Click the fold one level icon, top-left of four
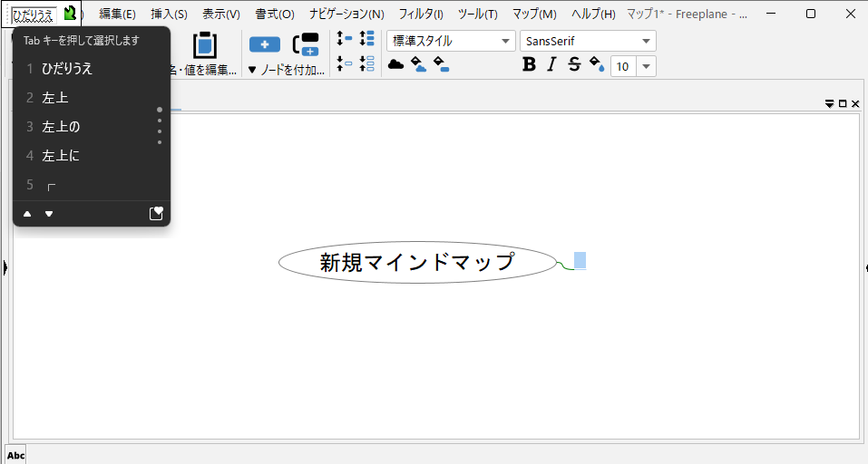The width and height of the screenshot is (868, 464). pyautogui.click(x=345, y=38)
